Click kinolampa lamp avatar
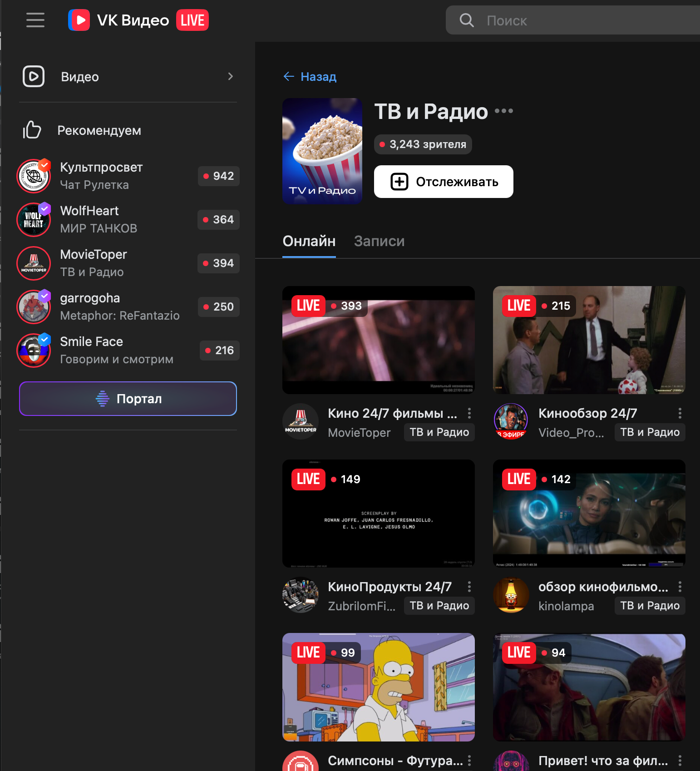Viewport: 700px width, 771px height. coord(511,595)
